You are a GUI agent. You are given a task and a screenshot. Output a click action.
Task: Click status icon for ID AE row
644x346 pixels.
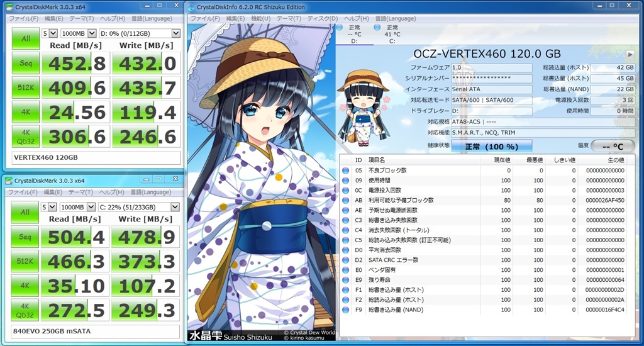pos(345,210)
